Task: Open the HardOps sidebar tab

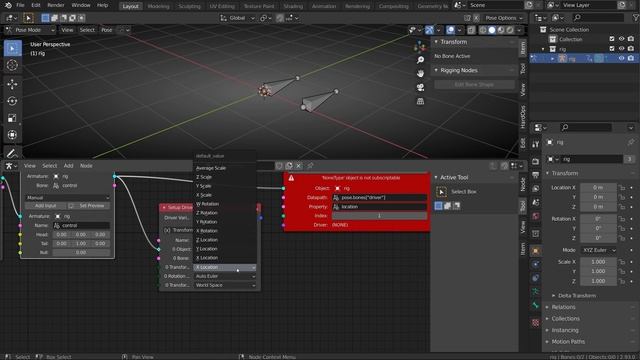Action: click(523, 117)
